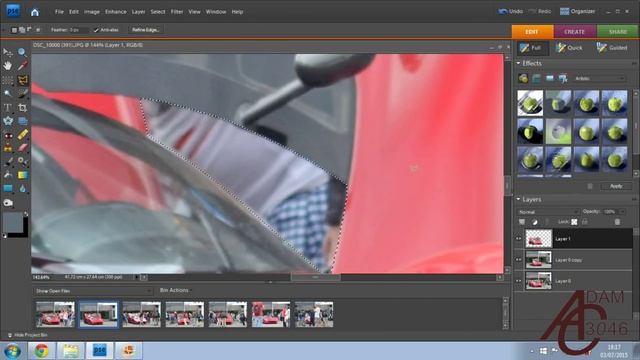Show Layer Styles category in Effects
The height and width of the screenshot is (360, 640).
(x=536, y=78)
